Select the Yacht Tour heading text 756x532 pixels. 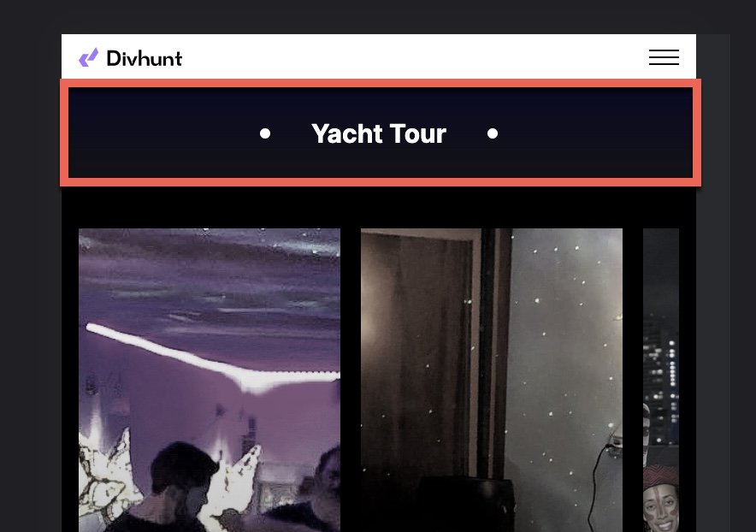point(379,133)
